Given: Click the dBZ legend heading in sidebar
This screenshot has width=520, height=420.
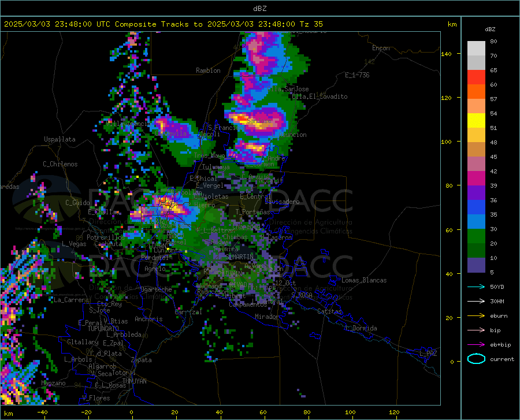Looking at the screenshot, I should point(490,29).
